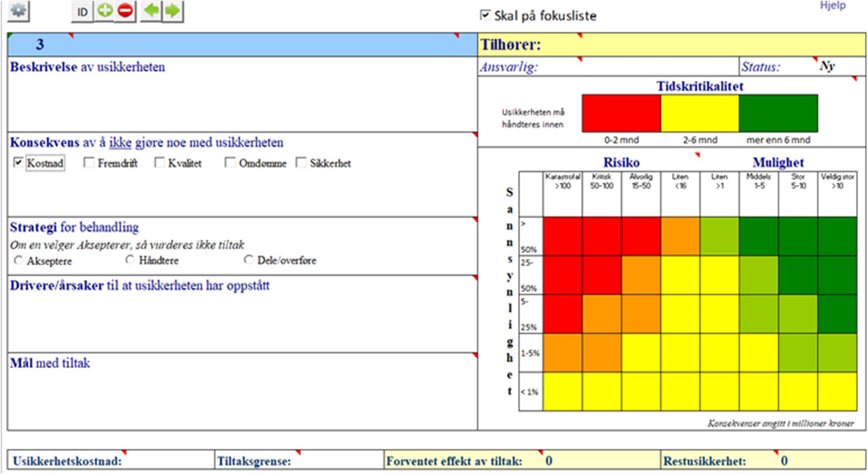Toggle the 'Skal på fokusliste' checkbox

pyautogui.click(x=485, y=15)
